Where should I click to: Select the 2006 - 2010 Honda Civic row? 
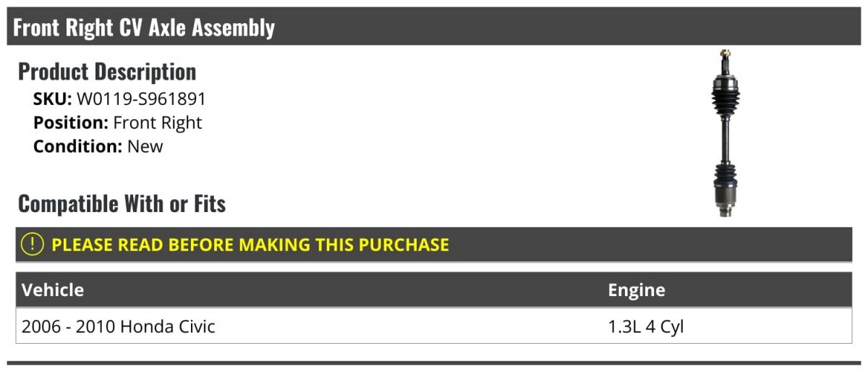(x=434, y=326)
